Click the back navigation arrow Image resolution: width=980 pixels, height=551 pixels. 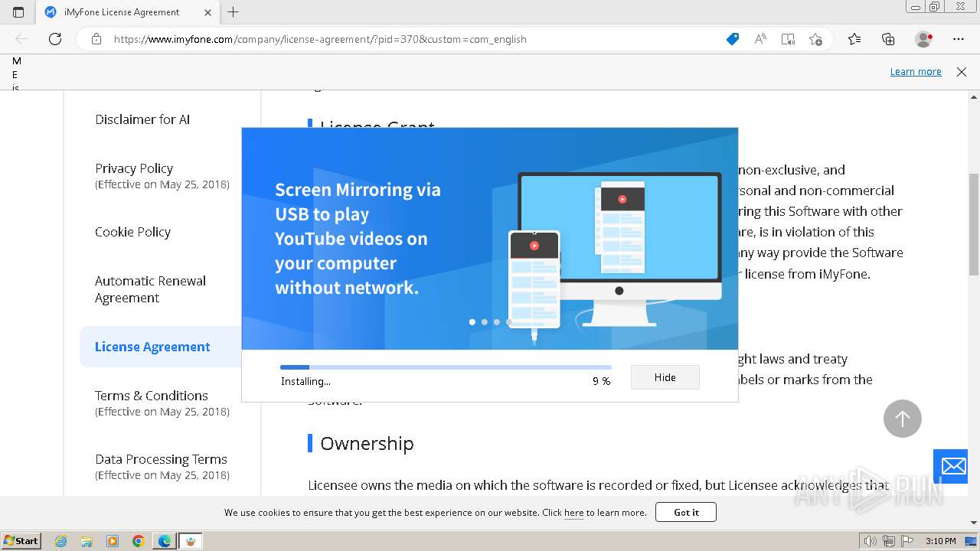point(21,39)
